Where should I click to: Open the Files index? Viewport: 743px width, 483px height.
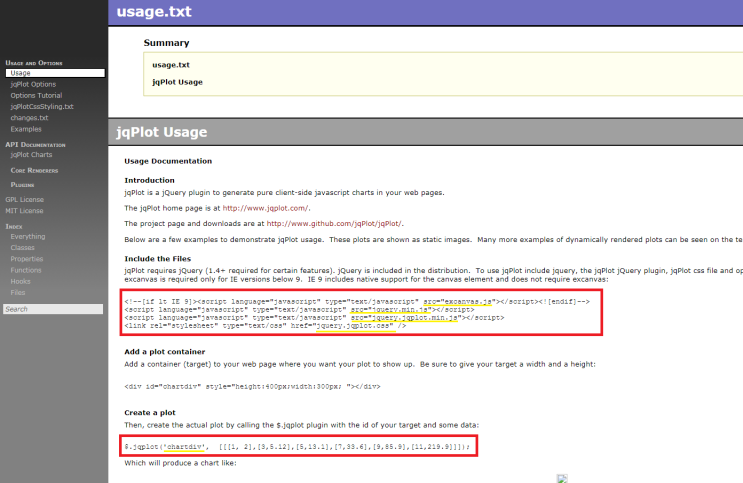(18, 292)
